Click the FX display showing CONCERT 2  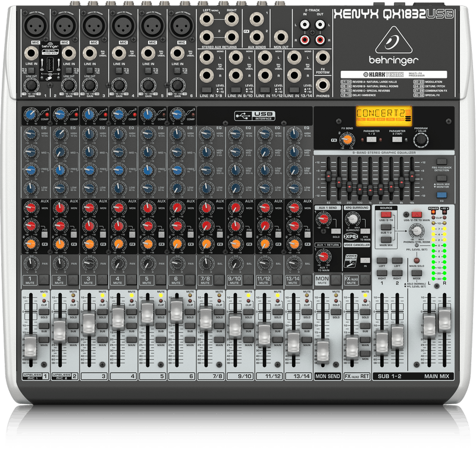pyautogui.click(x=384, y=115)
